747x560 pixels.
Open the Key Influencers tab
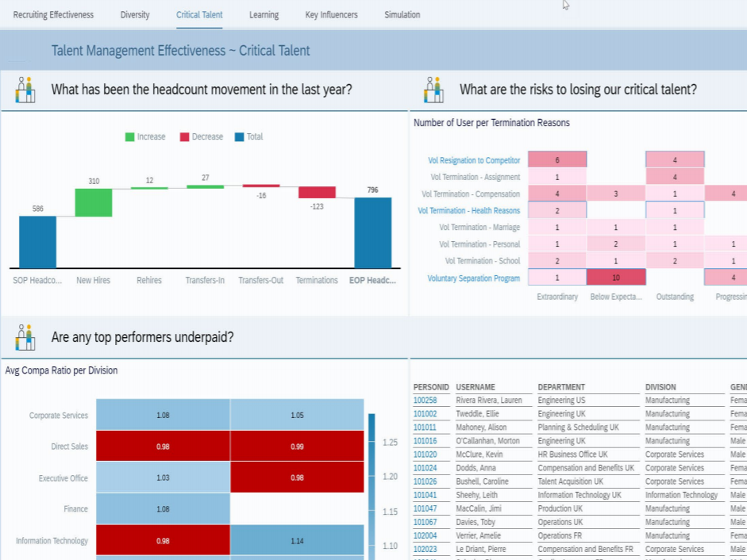[x=332, y=15]
